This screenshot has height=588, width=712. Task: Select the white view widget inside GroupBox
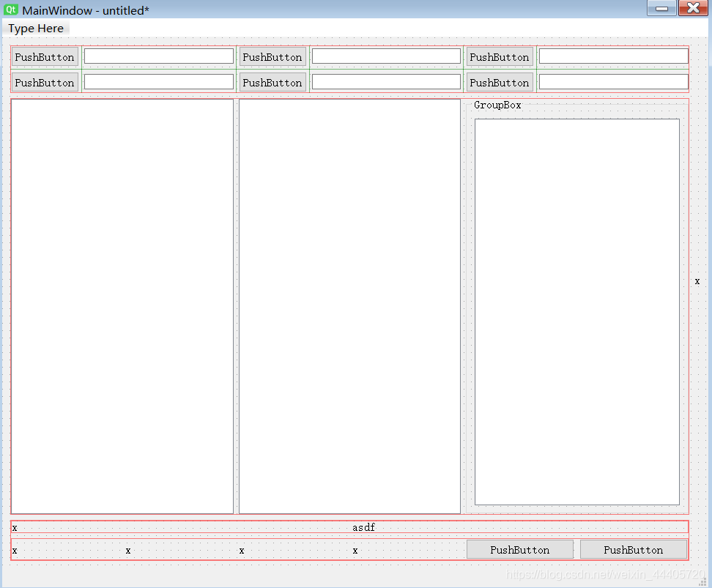[577, 312]
